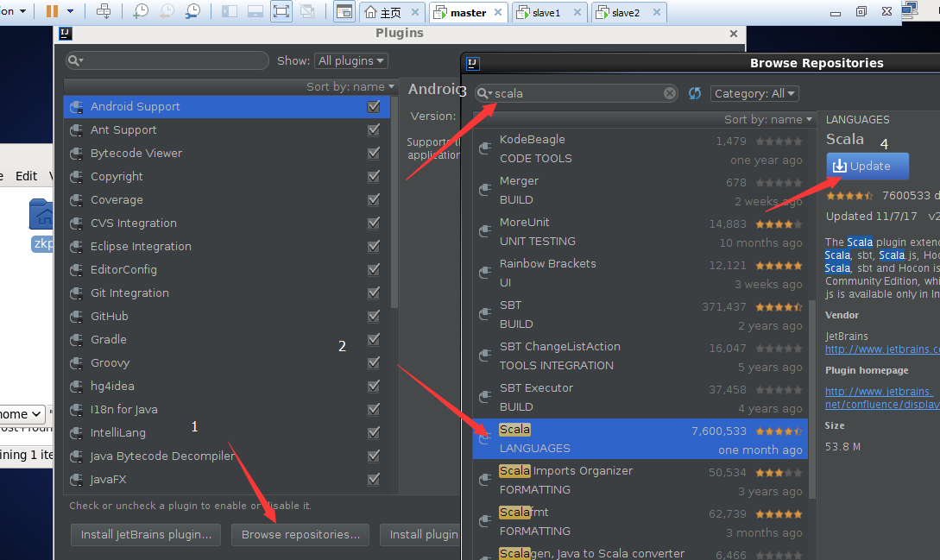
Task: Pause the virtual machine from the toolbar
Action: [x=52, y=11]
